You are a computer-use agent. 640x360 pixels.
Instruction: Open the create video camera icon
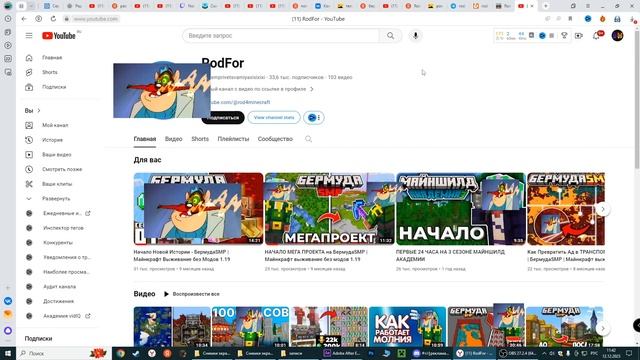[x=579, y=36]
